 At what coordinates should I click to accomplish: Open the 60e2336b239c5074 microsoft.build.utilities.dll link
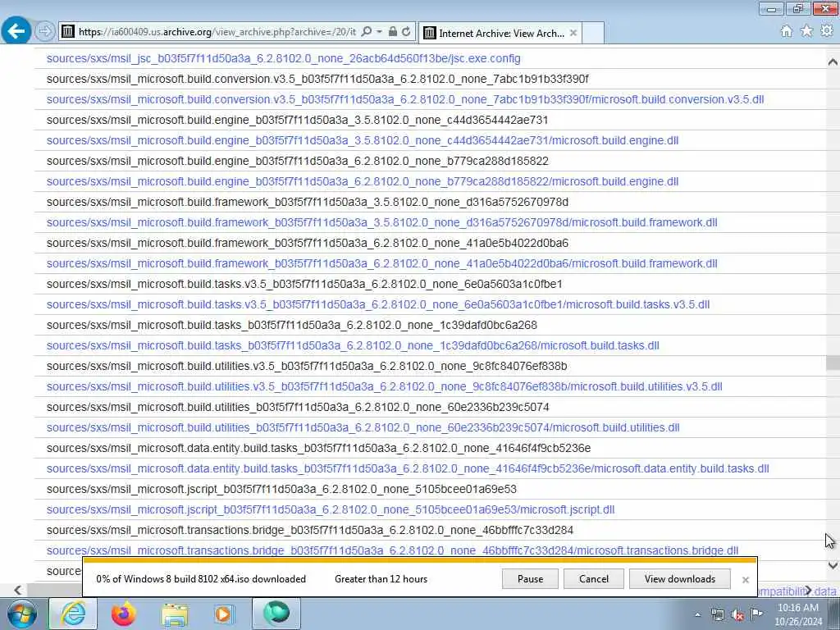click(x=363, y=427)
